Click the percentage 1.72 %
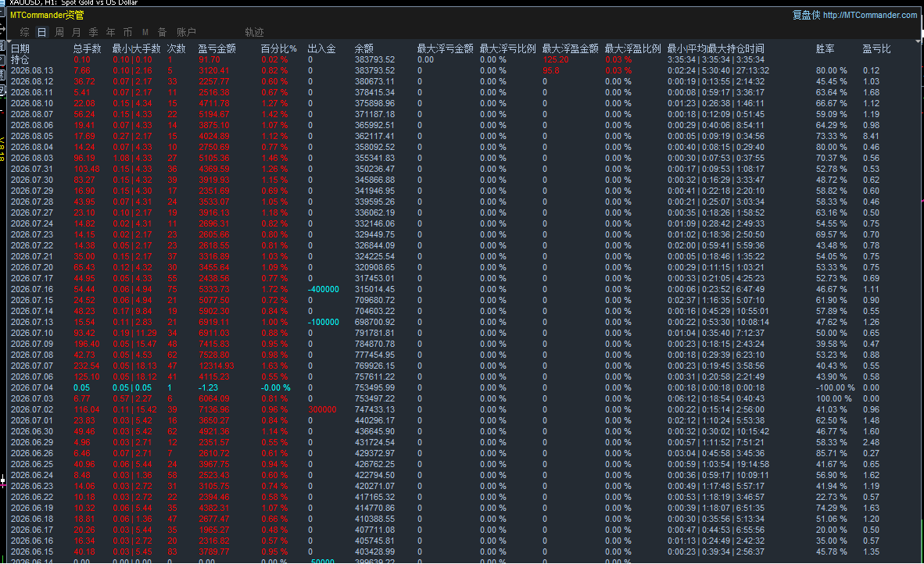 coord(274,289)
